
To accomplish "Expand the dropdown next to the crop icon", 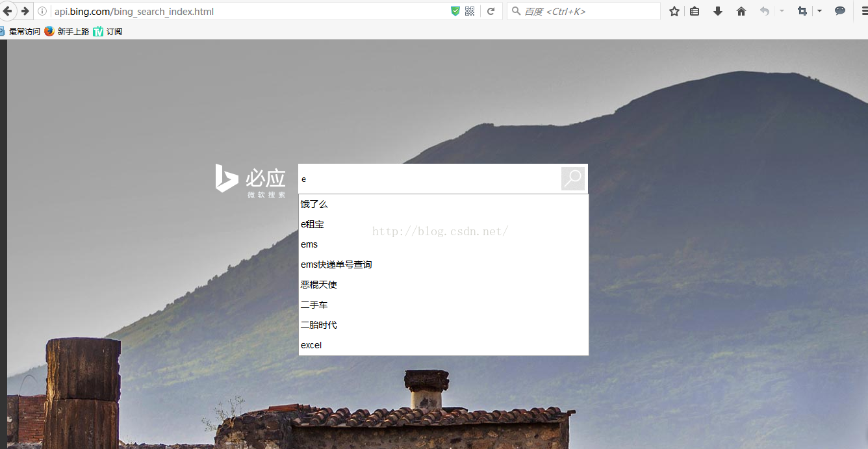I will (x=819, y=11).
